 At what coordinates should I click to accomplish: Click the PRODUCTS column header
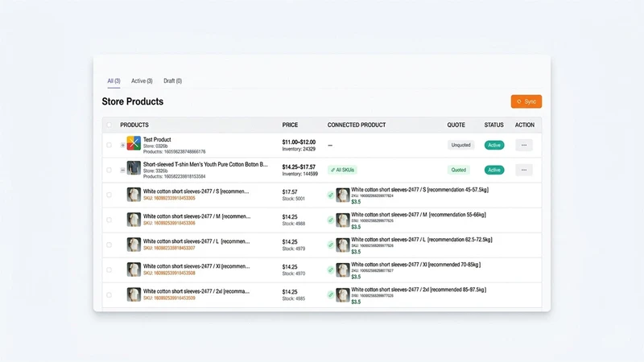click(134, 125)
